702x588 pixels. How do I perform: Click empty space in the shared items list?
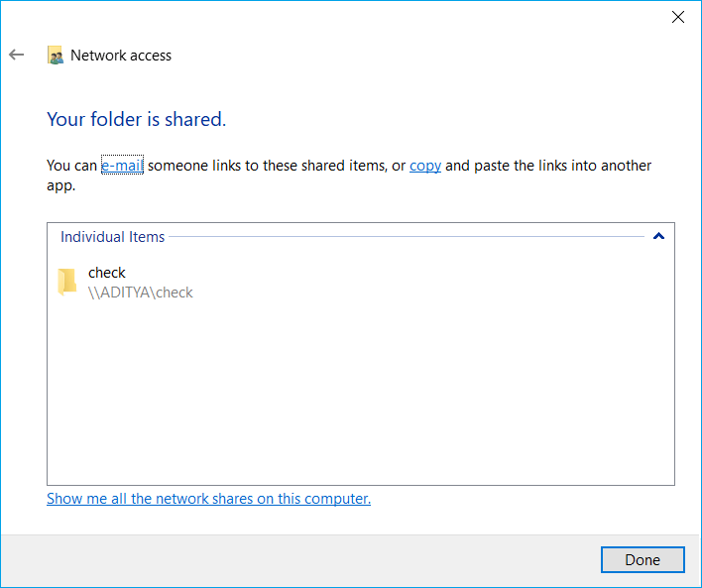pos(357,397)
